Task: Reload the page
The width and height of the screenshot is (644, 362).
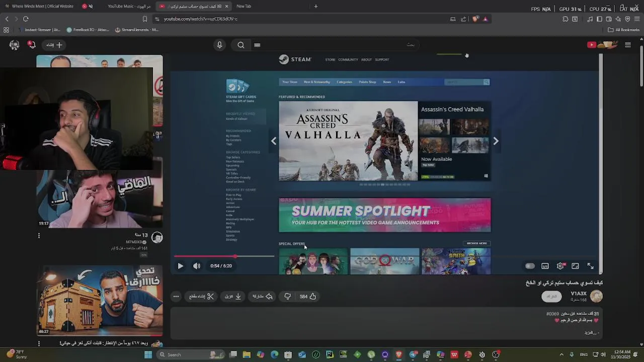Action: [x=26, y=19]
